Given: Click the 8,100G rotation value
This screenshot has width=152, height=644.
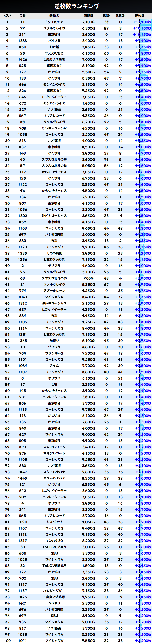Looking at the screenshot, I should point(88,66).
